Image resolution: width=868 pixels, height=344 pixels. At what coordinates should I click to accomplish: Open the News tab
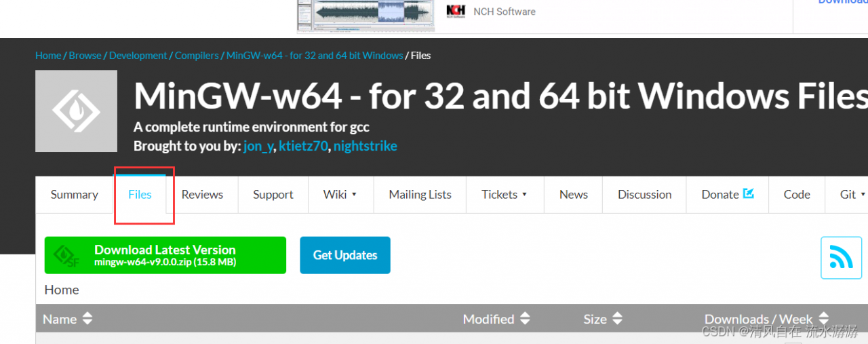pyautogui.click(x=574, y=195)
